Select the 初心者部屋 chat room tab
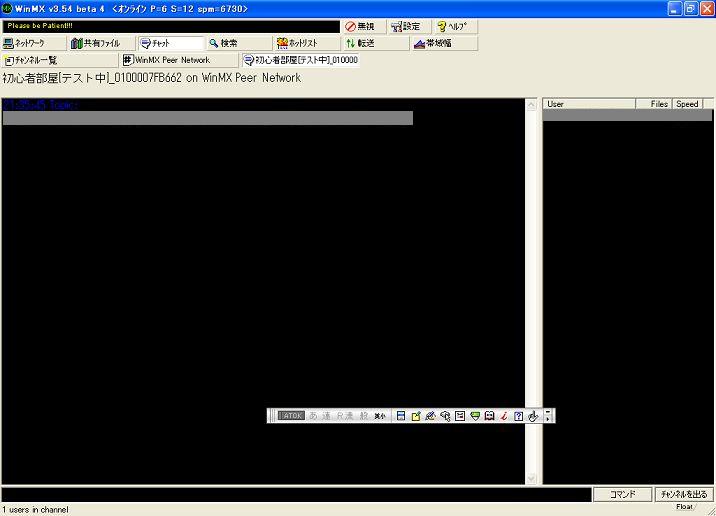The height and width of the screenshot is (516, 716). [301, 60]
